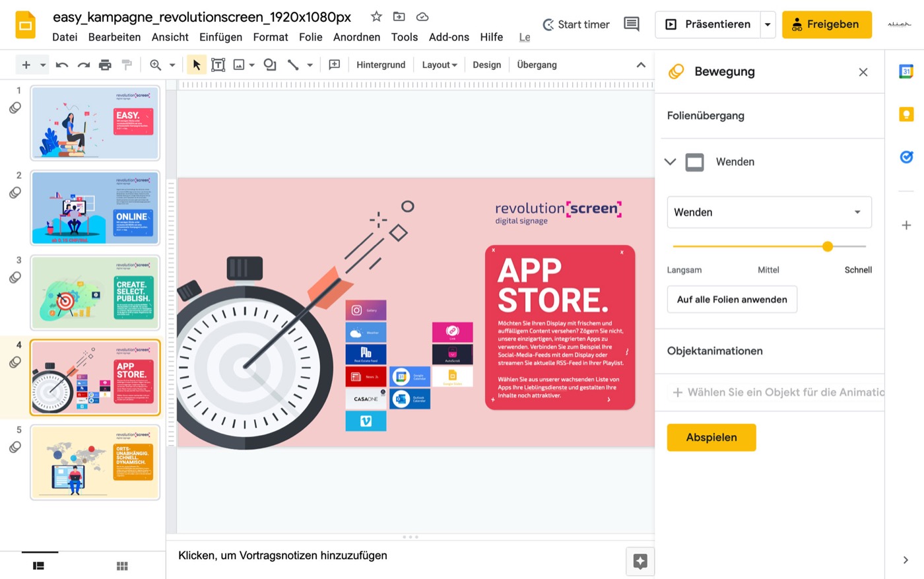Open the Add-ons menu
Viewport: 924px width, 579px height.
tap(449, 37)
